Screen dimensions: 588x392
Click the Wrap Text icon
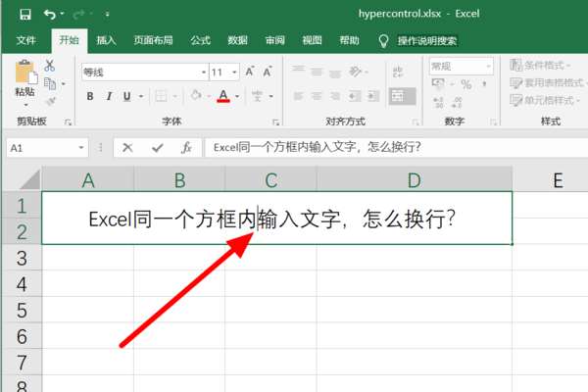(398, 72)
